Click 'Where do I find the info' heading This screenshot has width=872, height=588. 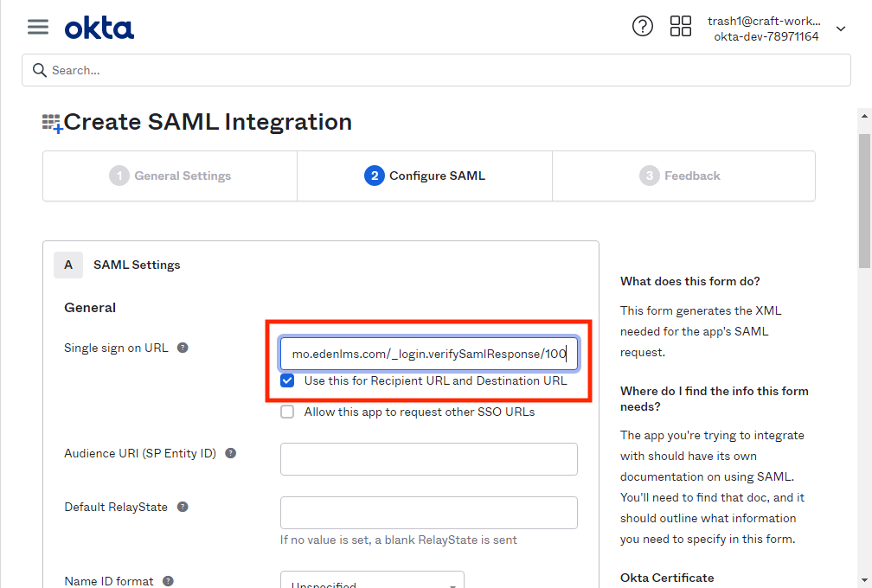coord(715,399)
